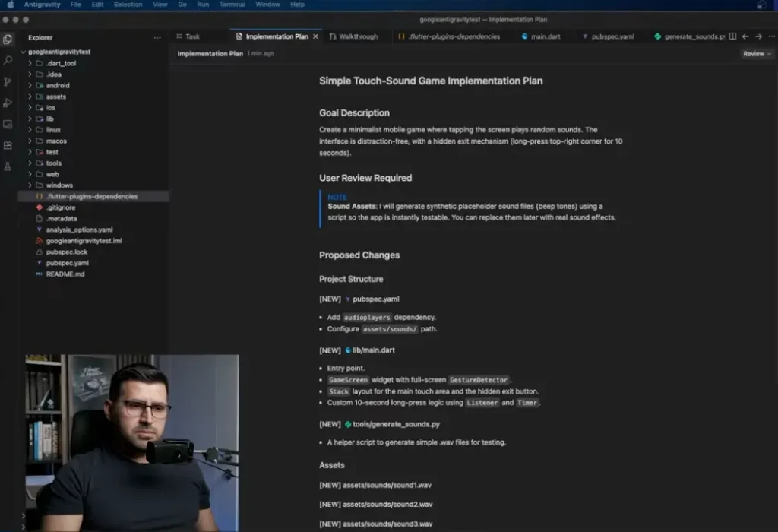The height and width of the screenshot is (532, 778).
Task: Click the lib/main.dart file link in plan
Action: tap(372, 350)
